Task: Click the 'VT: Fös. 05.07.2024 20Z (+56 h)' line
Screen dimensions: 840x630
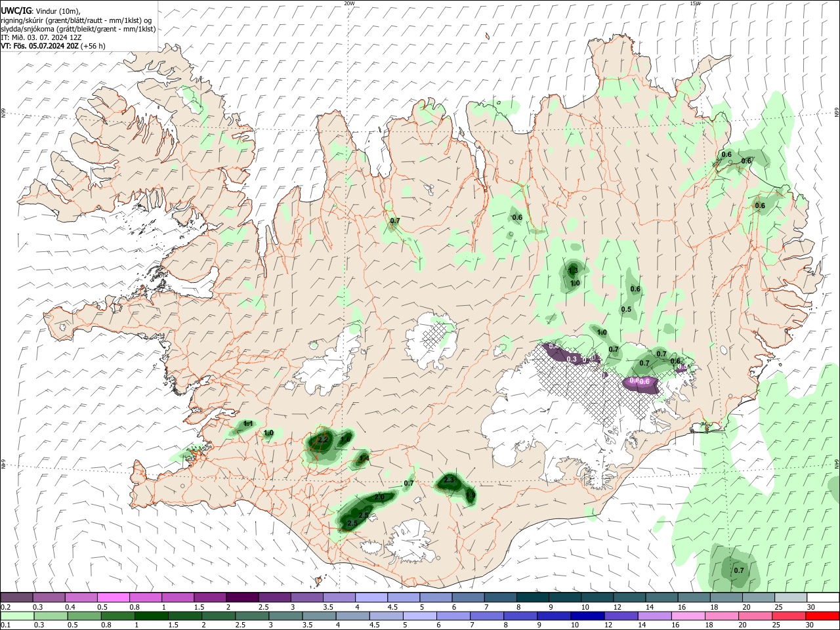Action: 53,46
